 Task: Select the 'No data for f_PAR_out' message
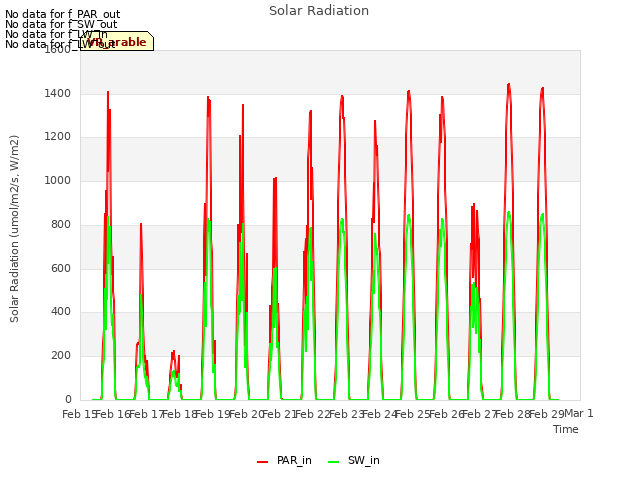pos(62,15)
